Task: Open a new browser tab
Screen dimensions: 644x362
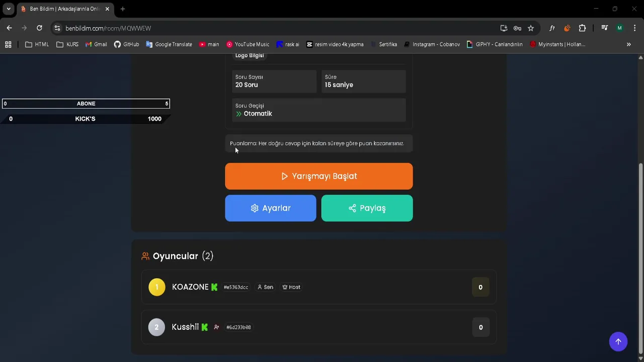Action: point(122,9)
